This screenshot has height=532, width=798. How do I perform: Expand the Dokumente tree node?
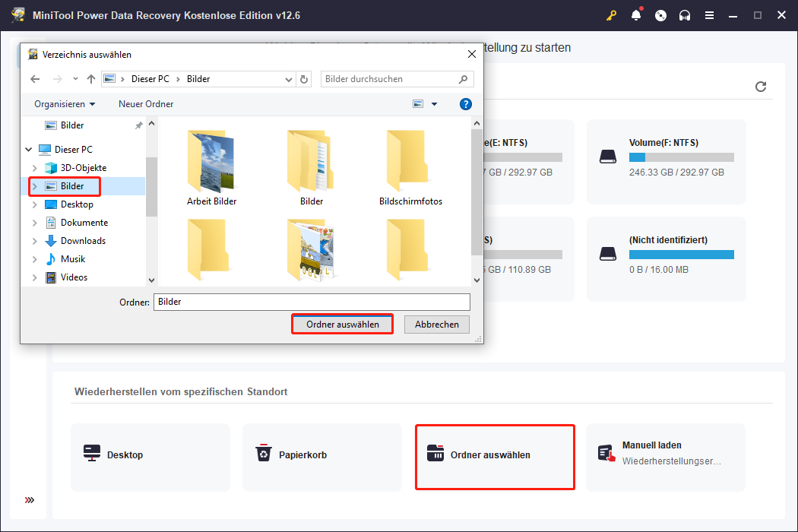35,223
